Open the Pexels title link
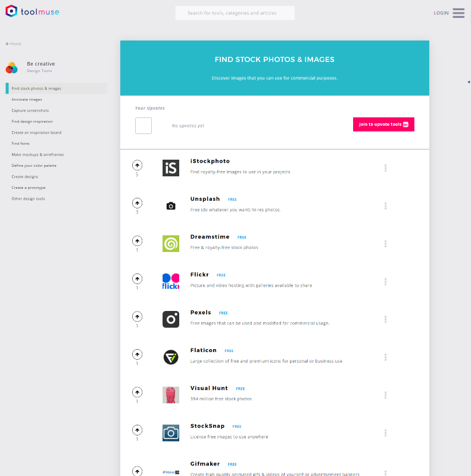Screen dimensions: 471x476 (201, 312)
